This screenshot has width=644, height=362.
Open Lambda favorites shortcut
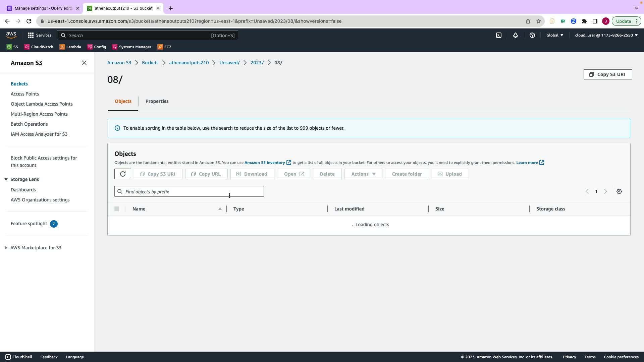(x=70, y=47)
